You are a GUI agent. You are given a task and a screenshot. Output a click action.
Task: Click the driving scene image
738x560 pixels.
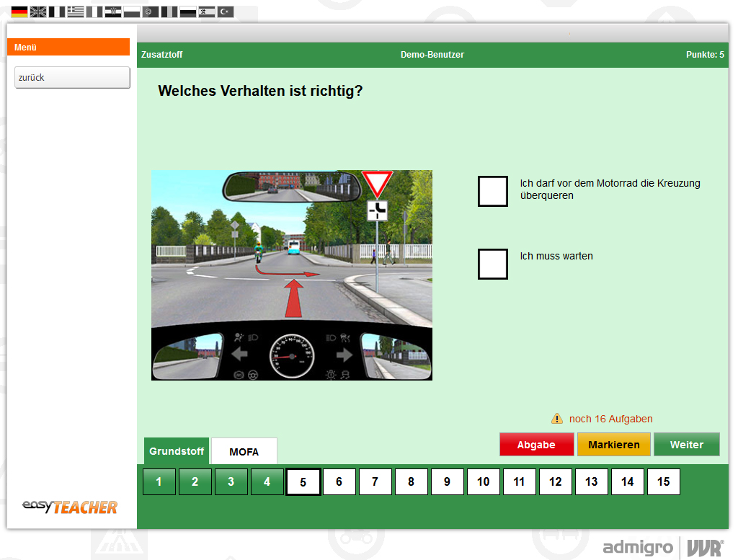coord(291,275)
